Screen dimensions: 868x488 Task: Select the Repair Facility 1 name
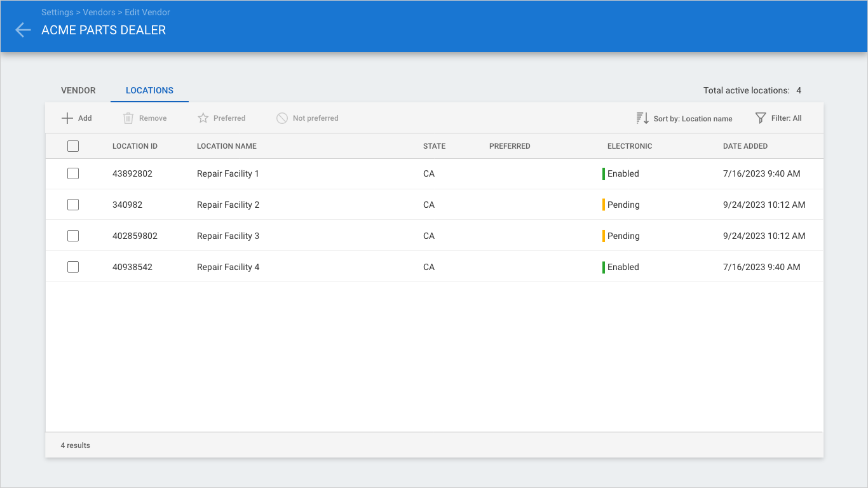[228, 173]
